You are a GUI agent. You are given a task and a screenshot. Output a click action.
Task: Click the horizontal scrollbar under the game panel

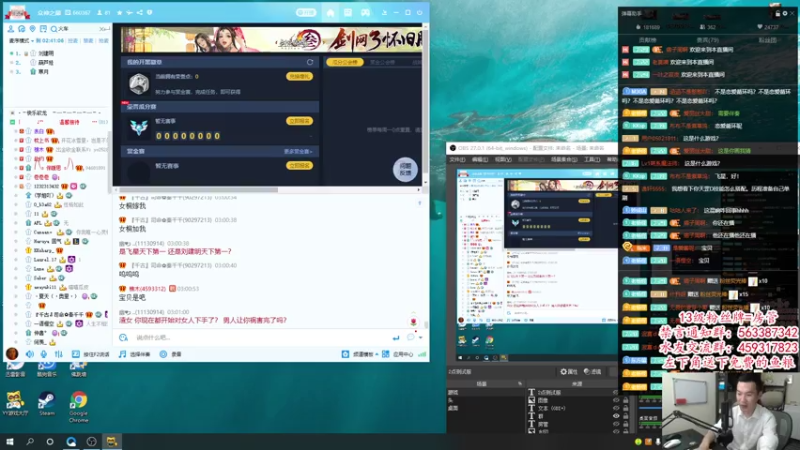point(197,190)
